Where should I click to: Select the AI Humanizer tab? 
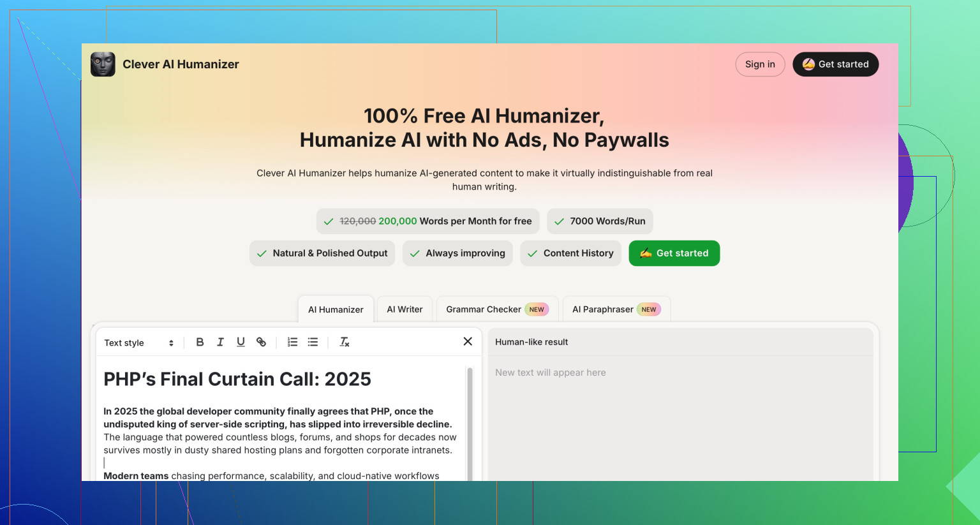coord(336,309)
